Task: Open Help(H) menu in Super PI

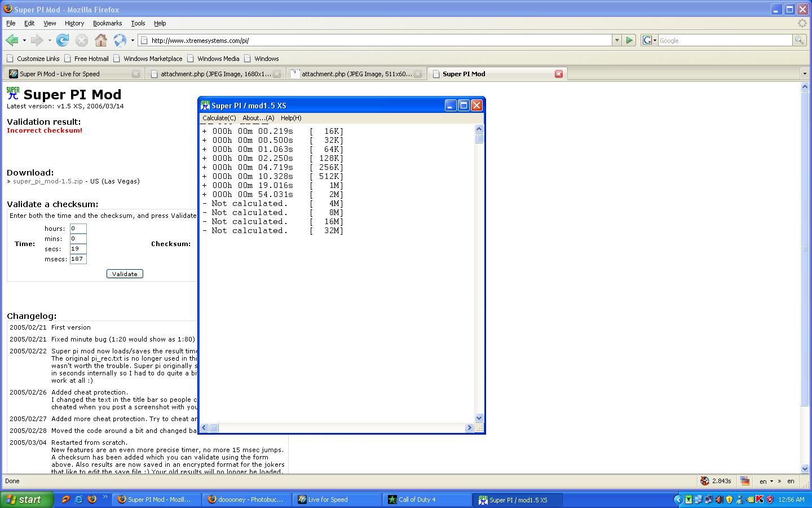Action: [291, 118]
